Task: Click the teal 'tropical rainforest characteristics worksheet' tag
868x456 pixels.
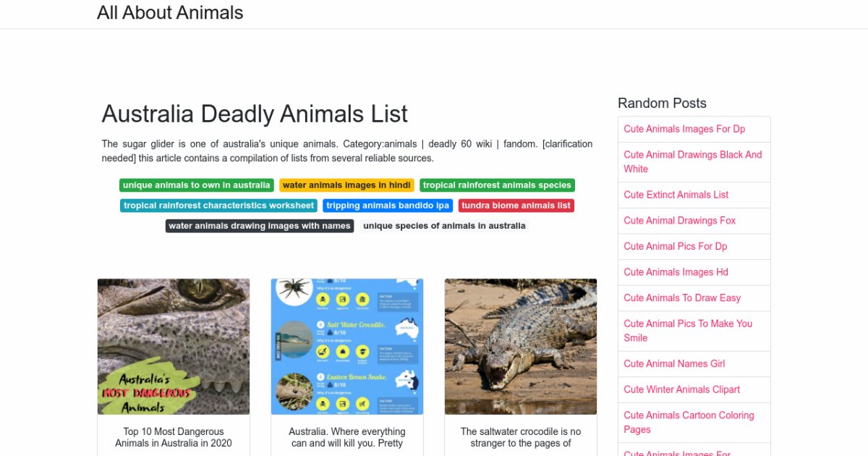Action: (x=218, y=206)
